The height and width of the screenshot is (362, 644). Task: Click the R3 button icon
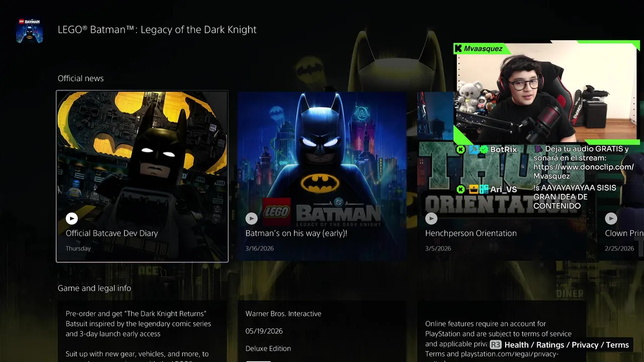coord(496,345)
